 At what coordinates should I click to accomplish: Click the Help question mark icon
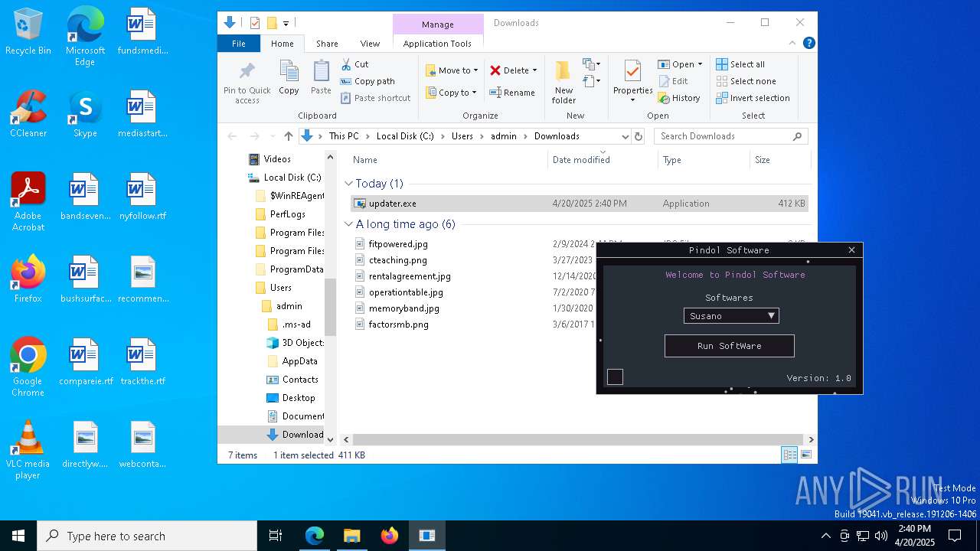pos(808,44)
